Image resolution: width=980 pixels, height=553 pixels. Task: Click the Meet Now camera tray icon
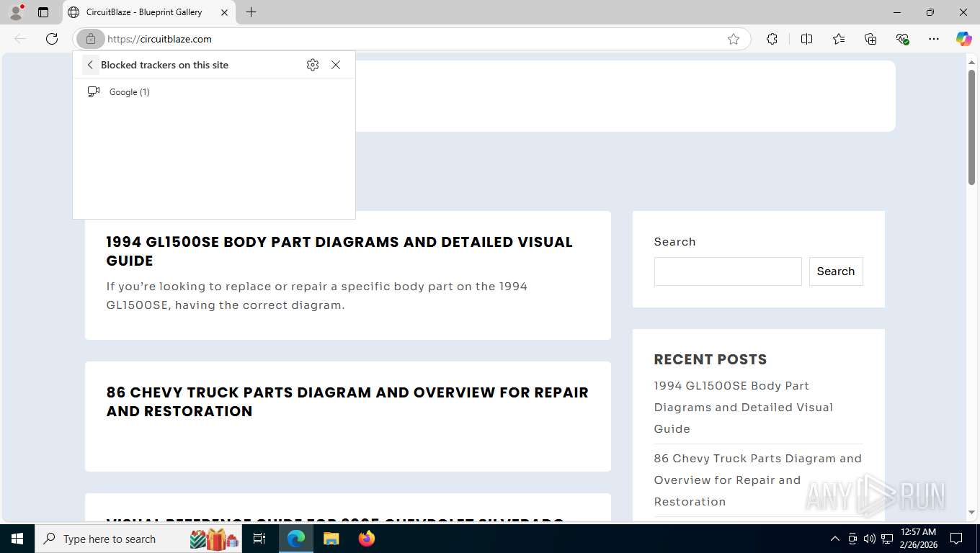tap(852, 539)
